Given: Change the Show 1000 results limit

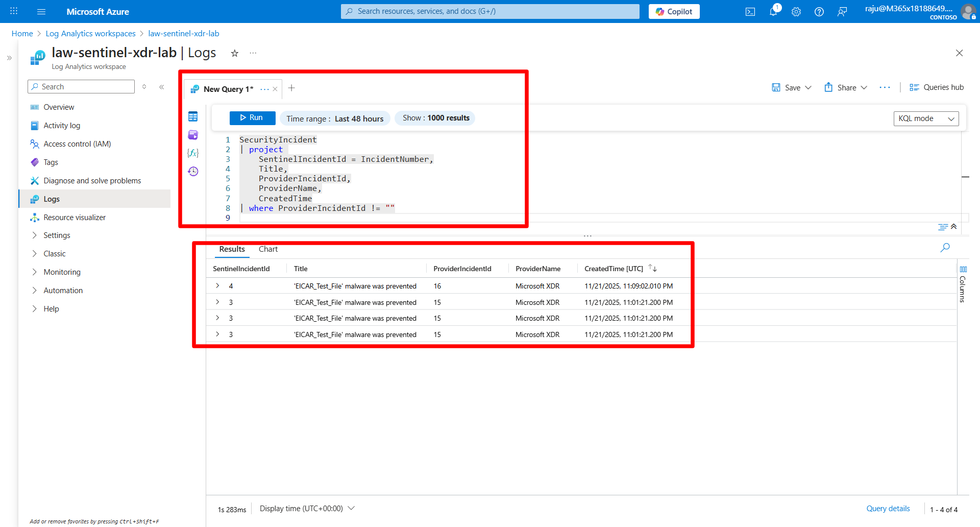Looking at the screenshot, I should [435, 118].
